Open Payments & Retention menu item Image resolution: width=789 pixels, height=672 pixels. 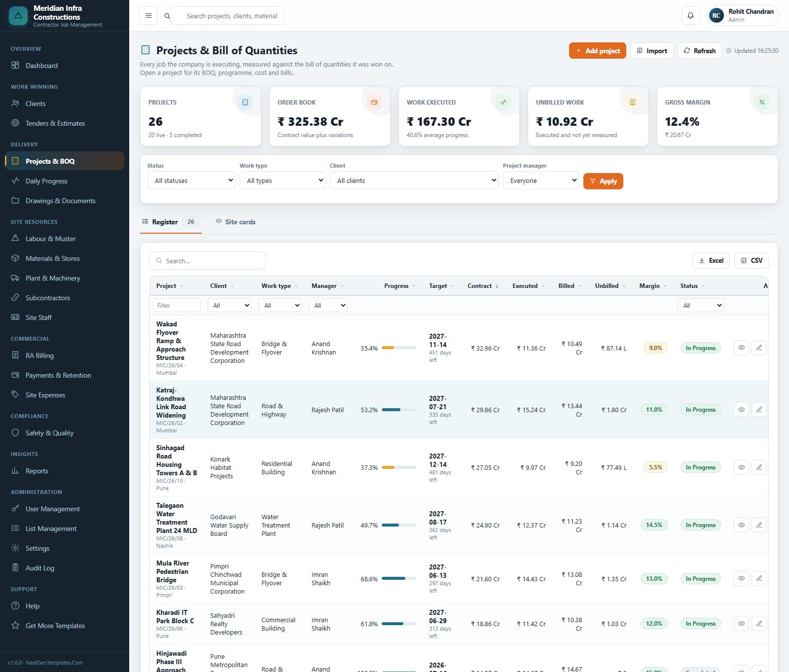pos(65,375)
